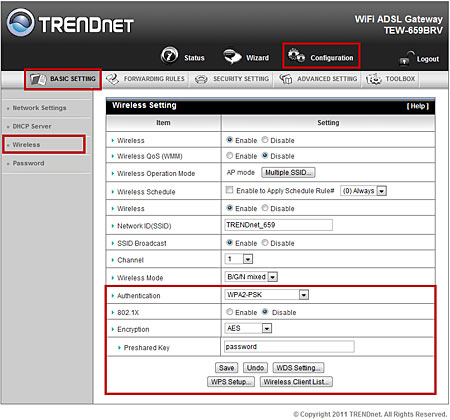This screenshot has height=420, width=450.
Task: Click the Save button
Action: [x=227, y=368]
